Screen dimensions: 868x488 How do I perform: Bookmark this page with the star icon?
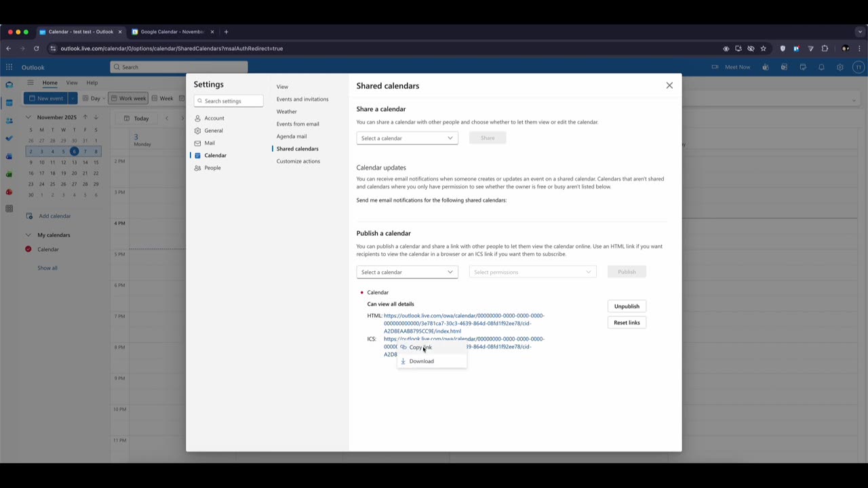[x=763, y=49]
